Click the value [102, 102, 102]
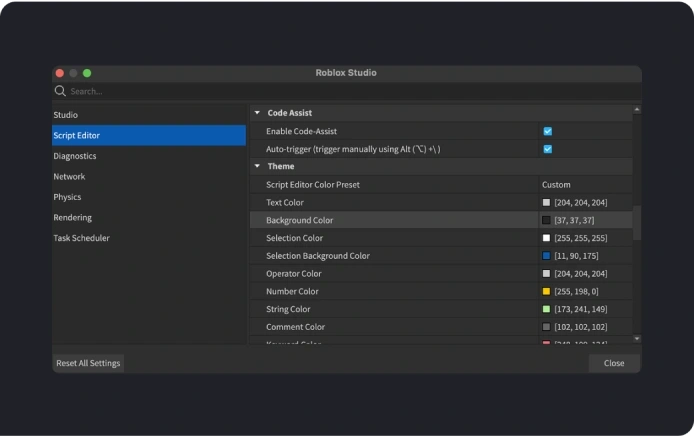This screenshot has height=436, width=694. 581,327
